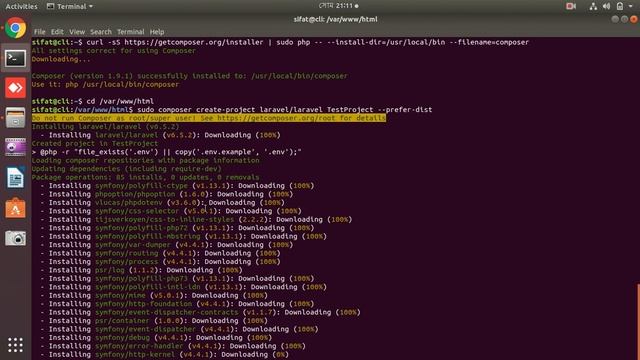Open the Edit menu
This screenshot has height=360, width=640.
tap(57, 32)
